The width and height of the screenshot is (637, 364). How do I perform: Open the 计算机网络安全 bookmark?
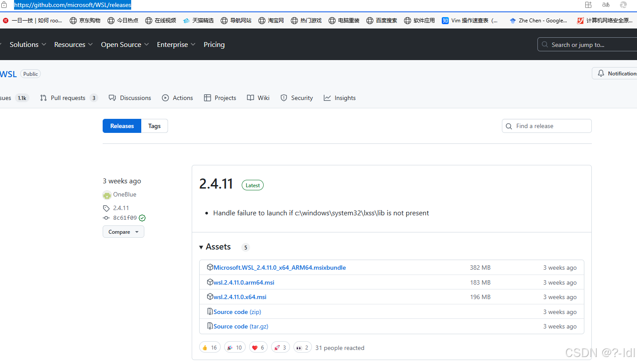click(x=605, y=21)
